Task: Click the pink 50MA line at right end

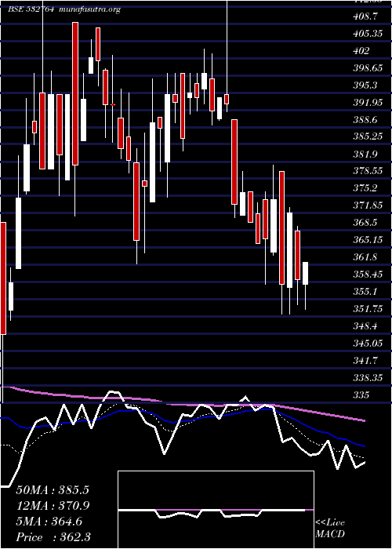Action: tap(363, 420)
